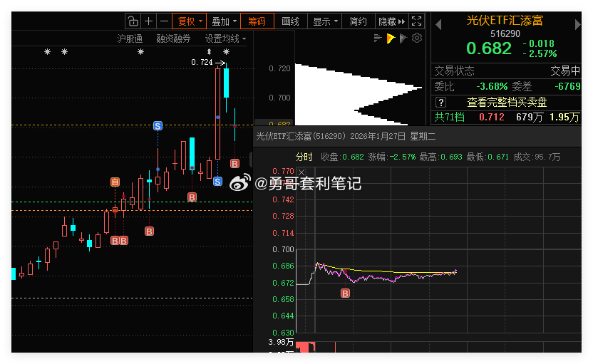The height and width of the screenshot is (364, 593).
Task: Select the gray chip flame icon
Action: click(x=403, y=38)
